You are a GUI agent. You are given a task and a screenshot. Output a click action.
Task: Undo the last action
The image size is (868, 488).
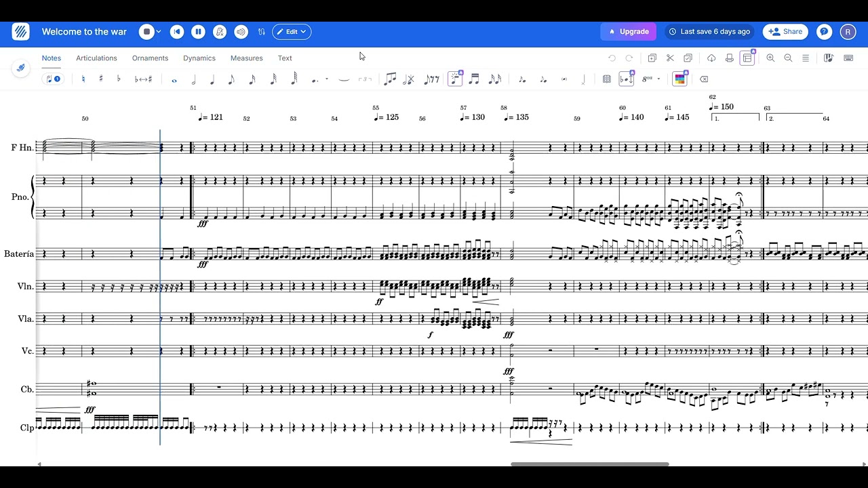click(x=612, y=58)
